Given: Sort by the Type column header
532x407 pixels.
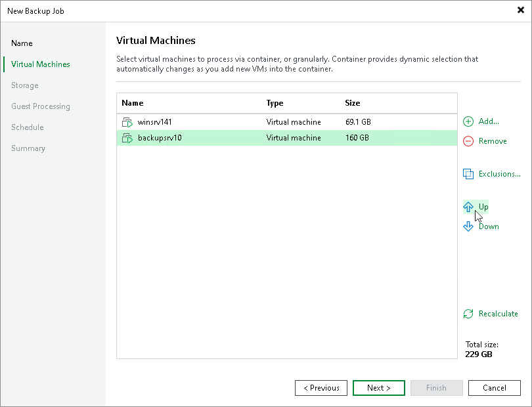Looking at the screenshot, I should coord(275,103).
